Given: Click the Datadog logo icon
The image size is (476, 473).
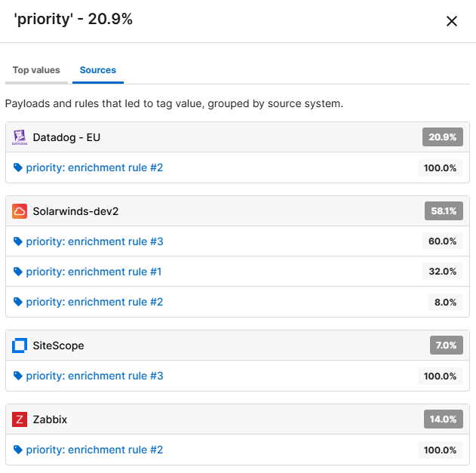Looking at the screenshot, I should point(20,137).
